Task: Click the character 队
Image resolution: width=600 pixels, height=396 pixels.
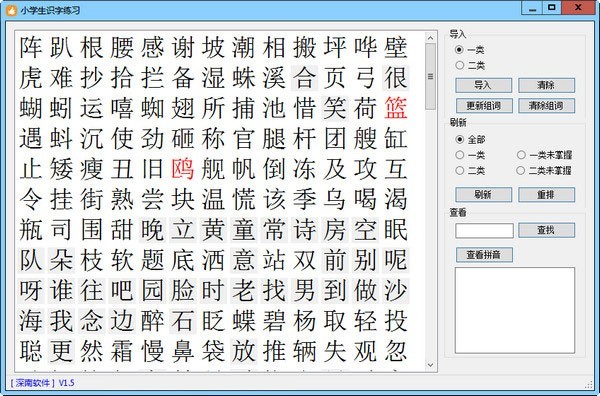Action: coord(31,260)
